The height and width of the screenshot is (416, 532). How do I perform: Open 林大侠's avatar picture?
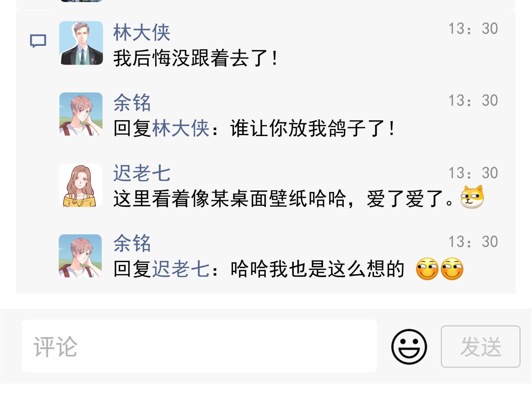point(81,43)
